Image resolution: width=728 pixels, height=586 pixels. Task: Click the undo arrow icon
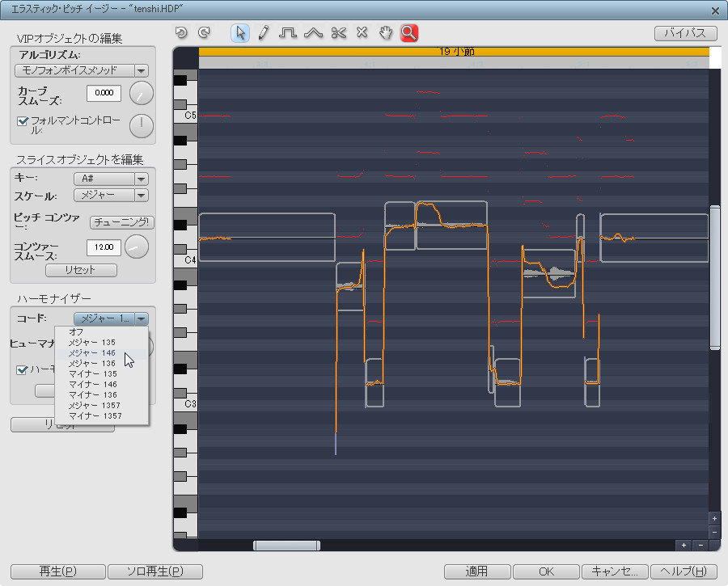click(x=181, y=32)
